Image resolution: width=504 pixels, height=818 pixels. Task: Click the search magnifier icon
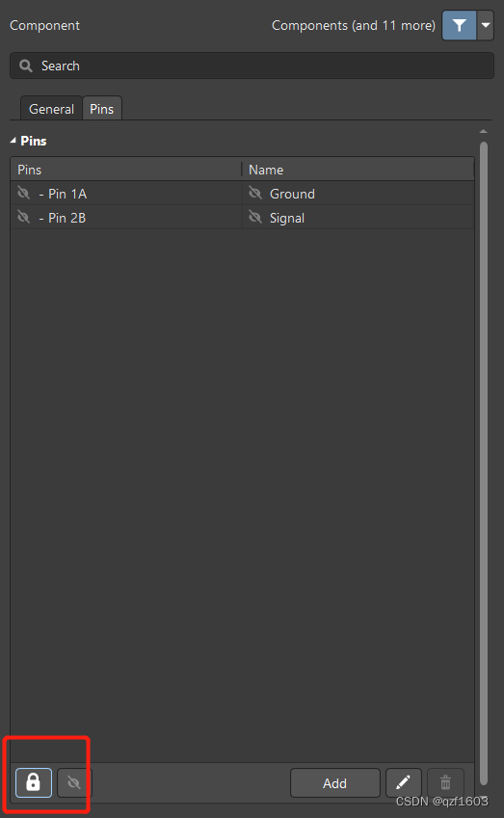(26, 66)
